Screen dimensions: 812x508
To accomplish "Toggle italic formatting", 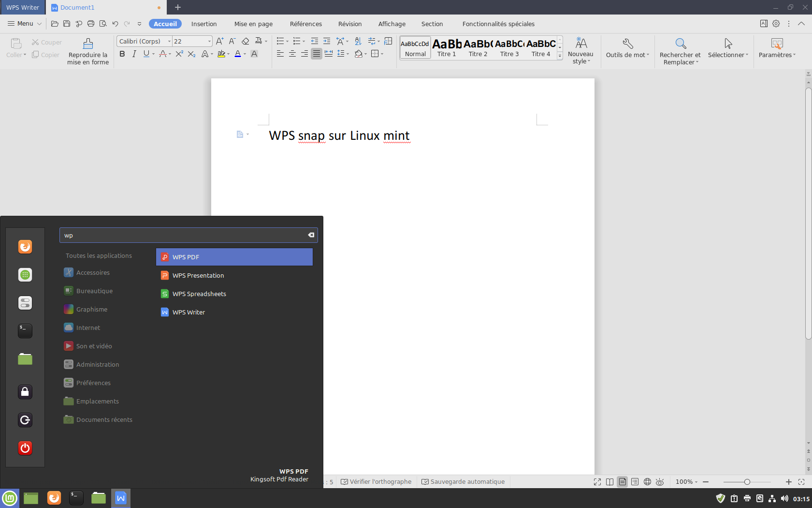I will [134, 54].
